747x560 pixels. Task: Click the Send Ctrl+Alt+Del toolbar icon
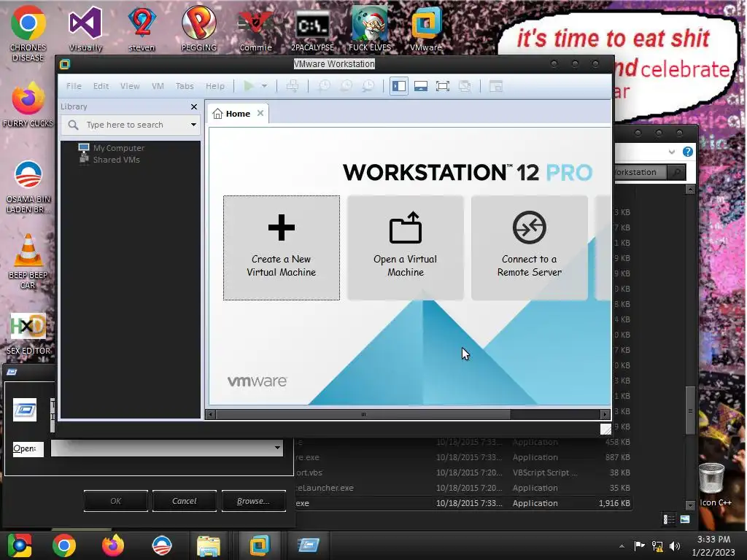tap(293, 86)
